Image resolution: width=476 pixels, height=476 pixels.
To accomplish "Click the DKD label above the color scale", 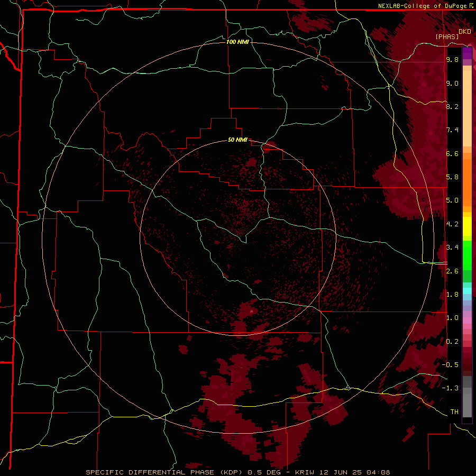I will tap(464, 32).
